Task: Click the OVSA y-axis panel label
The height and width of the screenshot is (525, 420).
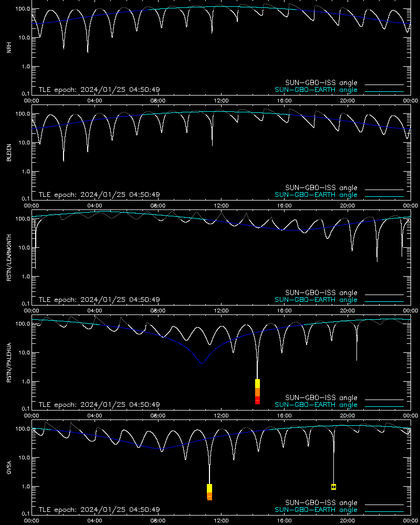Action: [9, 467]
